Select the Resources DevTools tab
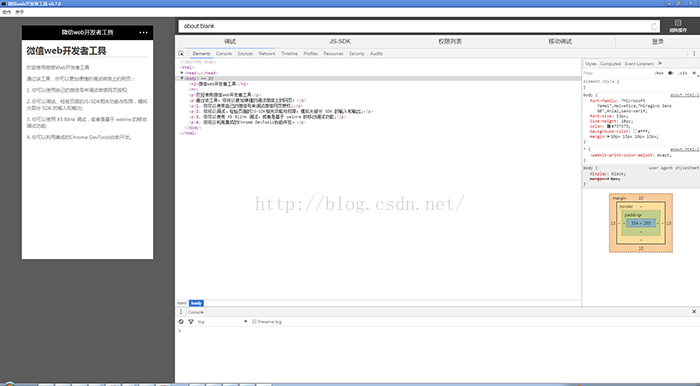Image resolution: width=700 pixels, height=386 pixels. (333, 54)
